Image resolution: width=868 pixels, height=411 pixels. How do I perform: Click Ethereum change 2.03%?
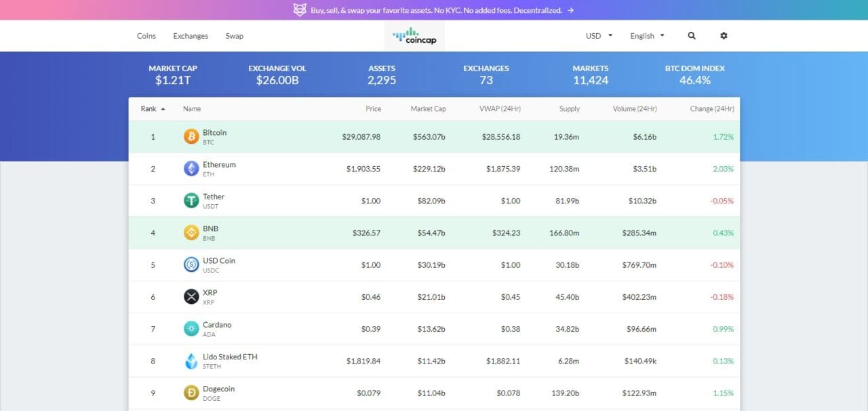tap(724, 169)
